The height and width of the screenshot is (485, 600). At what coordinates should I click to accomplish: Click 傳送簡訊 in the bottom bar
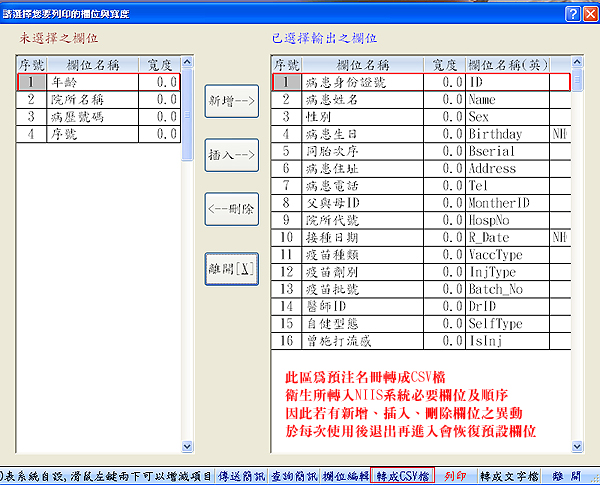[x=241, y=476]
